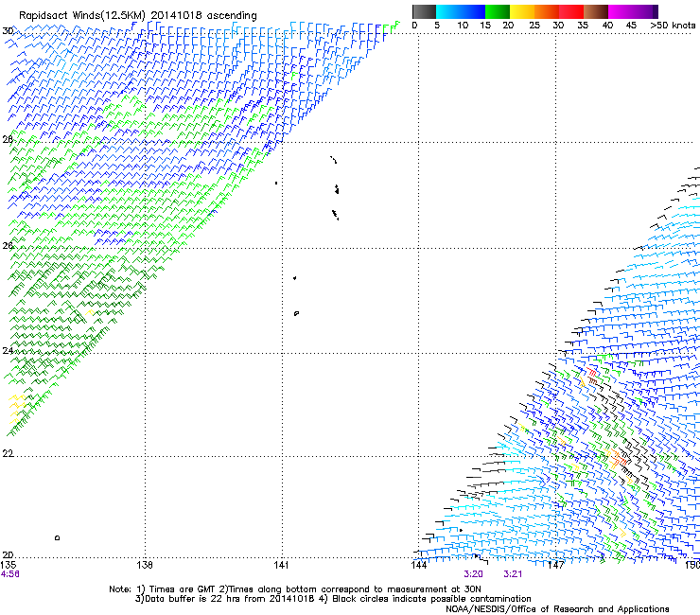Click 'NOAA/NESDIS/Office of Research and Applications' credit
The image size is (700, 615).
click(x=557, y=609)
